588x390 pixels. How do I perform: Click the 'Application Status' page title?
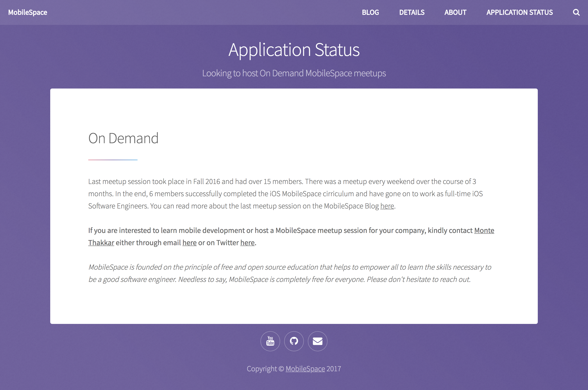coord(294,50)
